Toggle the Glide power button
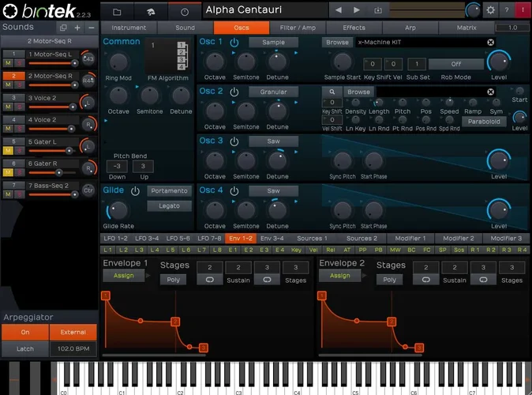The image size is (532, 395). pyautogui.click(x=135, y=190)
